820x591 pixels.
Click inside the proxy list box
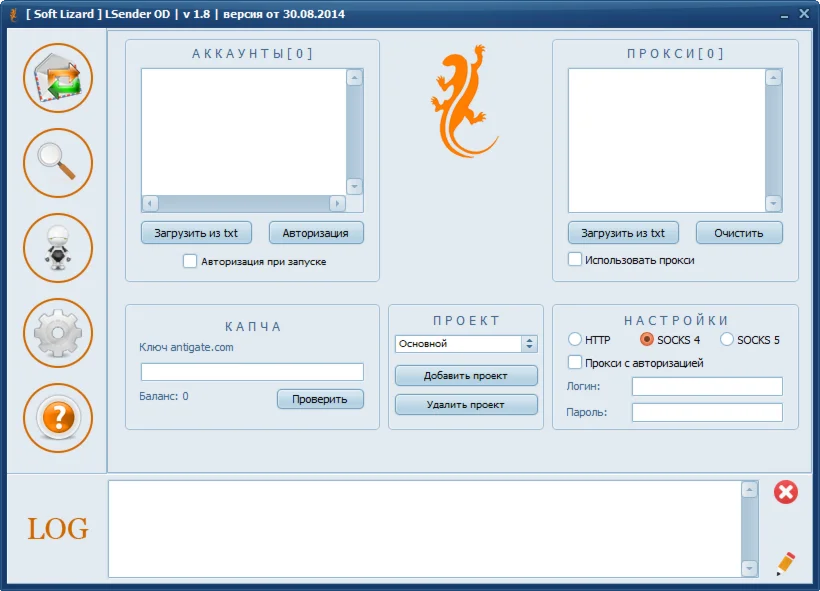pyautogui.click(x=667, y=140)
